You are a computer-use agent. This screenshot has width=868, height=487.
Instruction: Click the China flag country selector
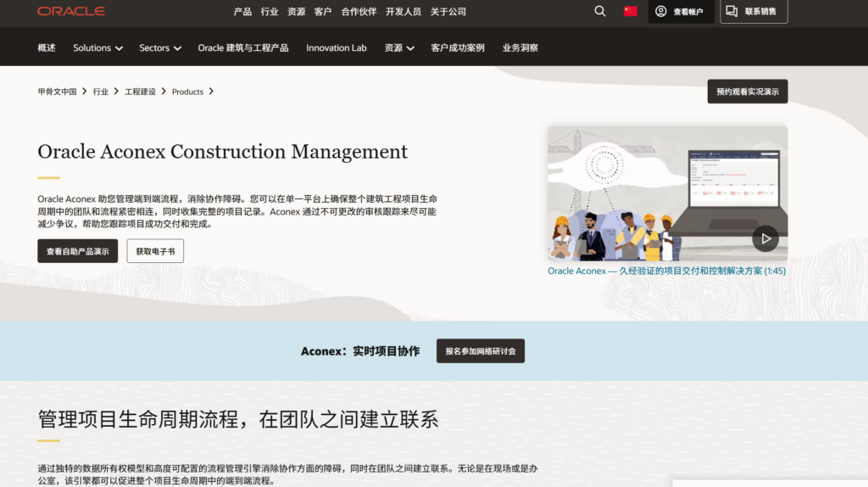630,11
